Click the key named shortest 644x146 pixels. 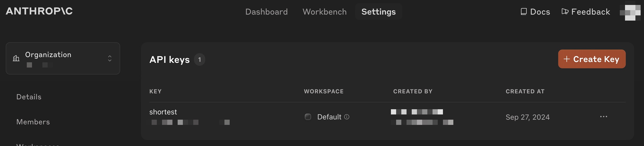point(163,112)
